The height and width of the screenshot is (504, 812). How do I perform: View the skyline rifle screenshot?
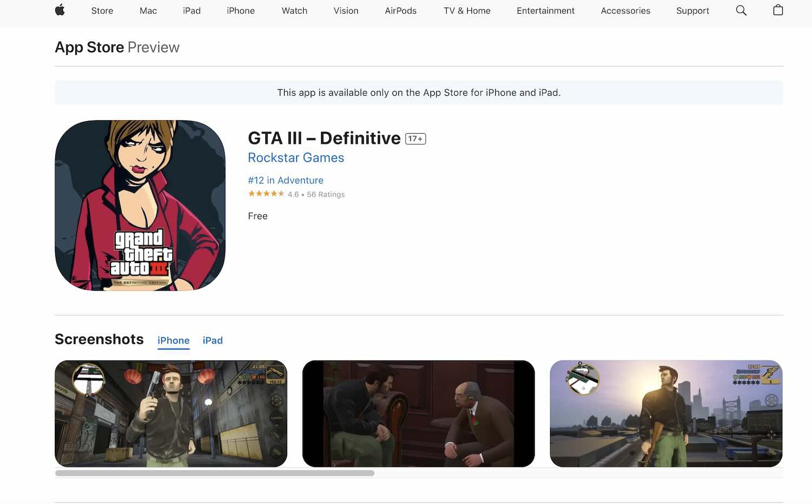click(x=666, y=414)
